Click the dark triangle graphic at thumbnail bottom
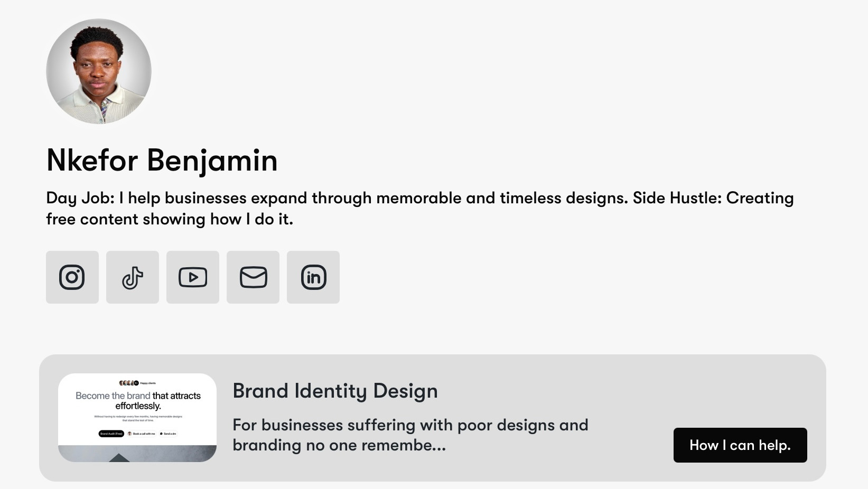Screen dimensions: 868x489 [119, 458]
